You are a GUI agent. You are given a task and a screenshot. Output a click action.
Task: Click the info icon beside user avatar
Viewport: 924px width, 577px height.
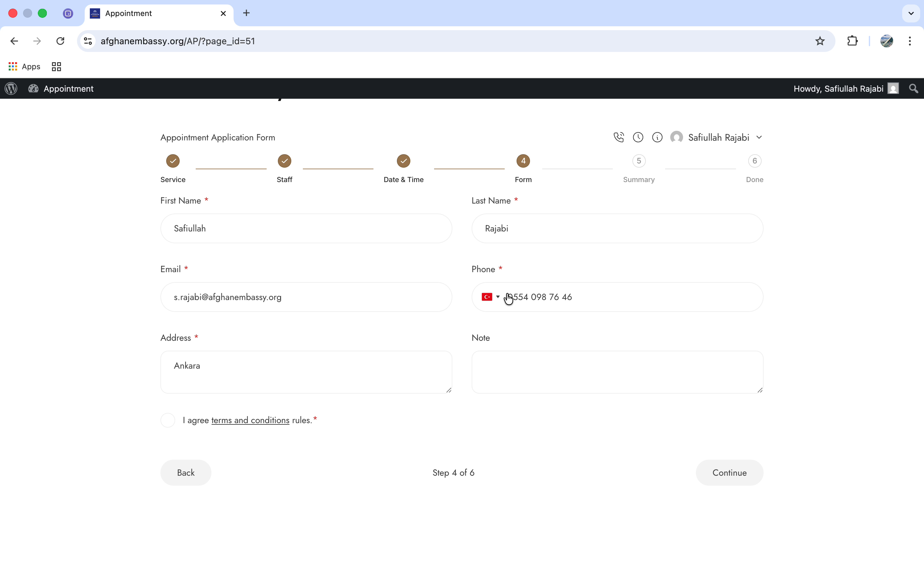coord(657,137)
